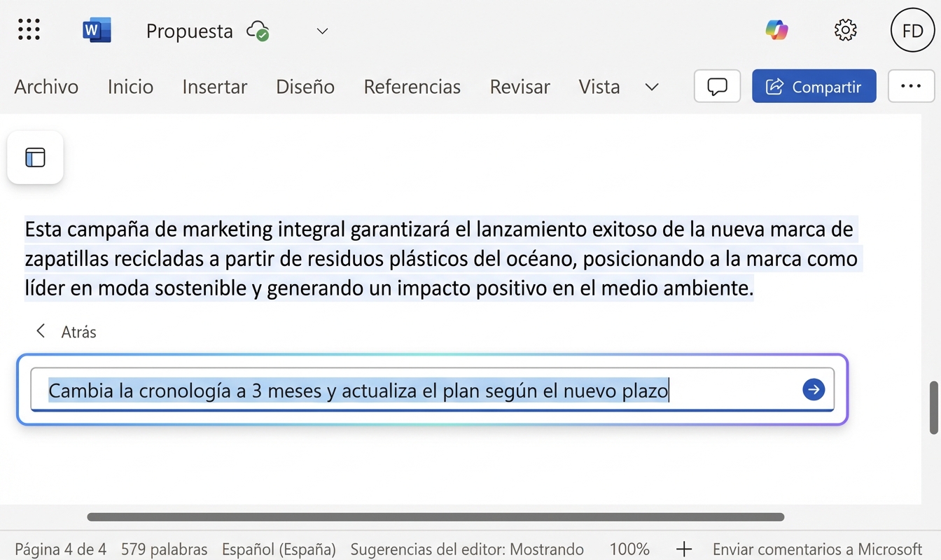Viewport: 941px width, 560px height.
Task: Open the settings gear
Action: [846, 30]
